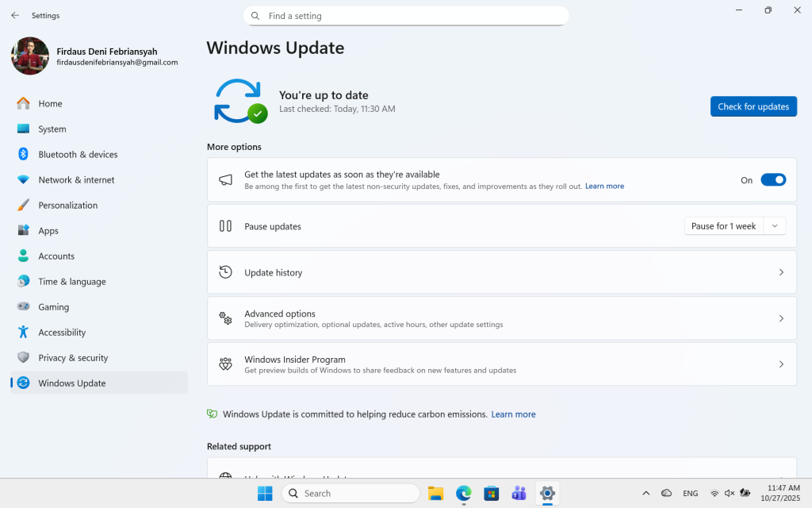The height and width of the screenshot is (508, 812).
Task: Select Personalization in the sidebar
Action: (99, 206)
